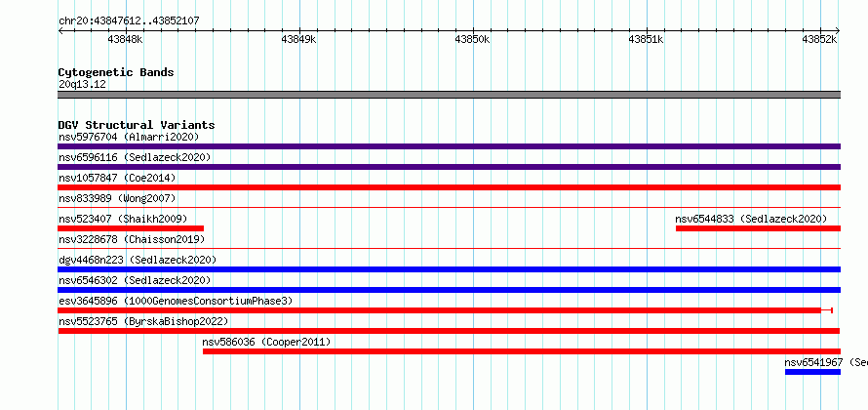The width and height of the screenshot is (868, 410).
Task: Select the red bar under nsv6544833
Action: pyautogui.click(x=758, y=228)
